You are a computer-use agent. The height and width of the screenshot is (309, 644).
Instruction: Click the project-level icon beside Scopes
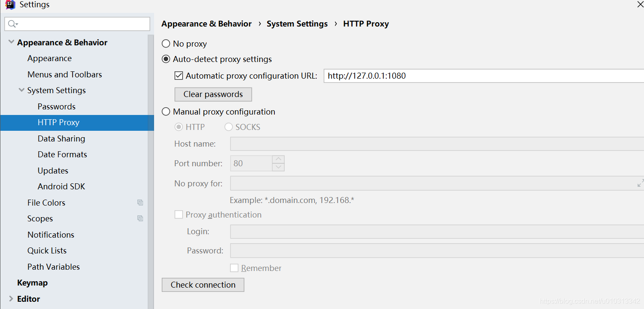[x=140, y=218]
